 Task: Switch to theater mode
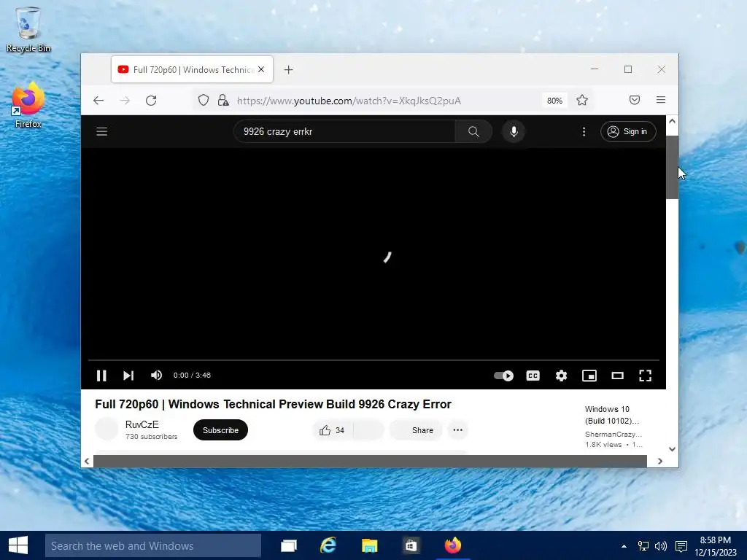point(617,376)
